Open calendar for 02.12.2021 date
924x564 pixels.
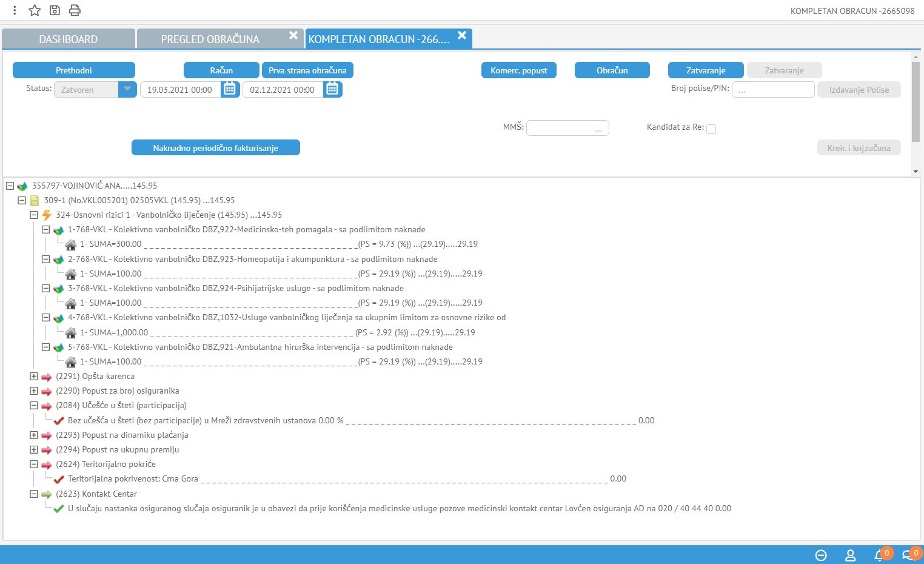coord(332,89)
